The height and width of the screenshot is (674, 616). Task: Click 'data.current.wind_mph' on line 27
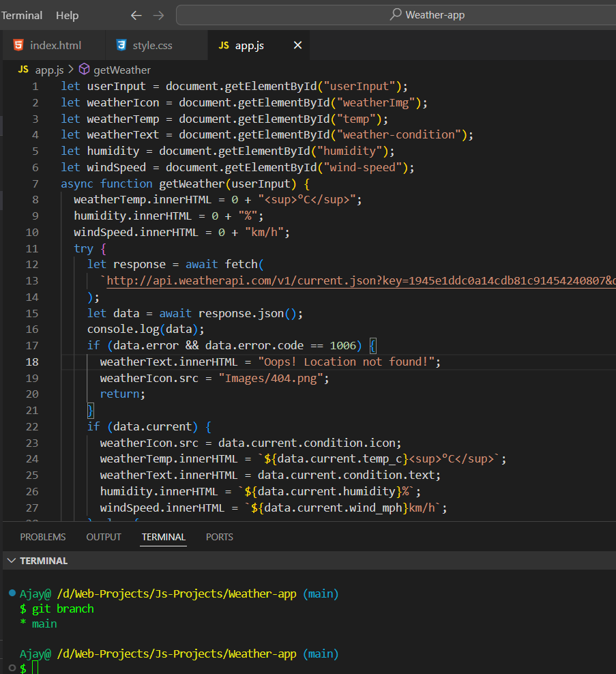click(333, 508)
